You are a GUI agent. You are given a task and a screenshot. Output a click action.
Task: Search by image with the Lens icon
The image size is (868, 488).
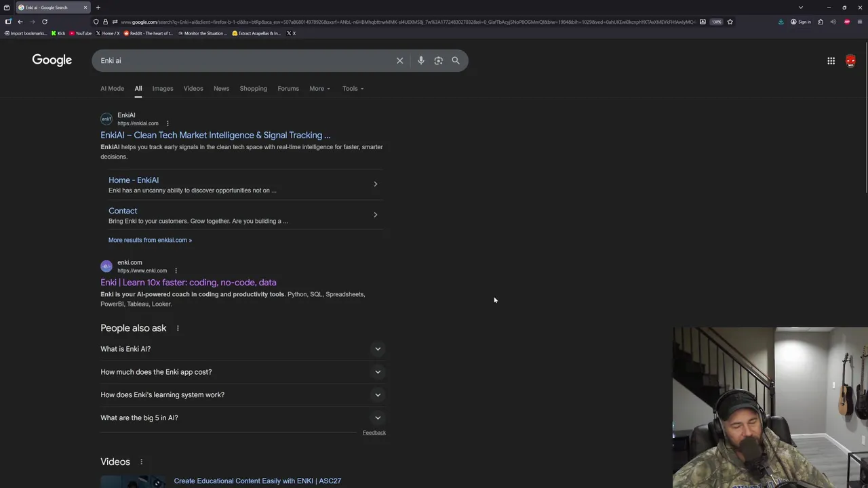click(438, 60)
